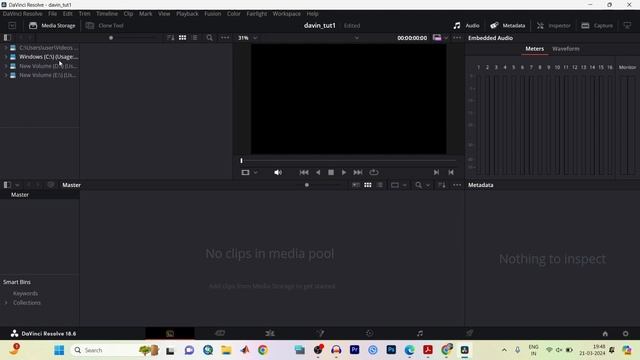Switch to the Fairlight page

(420, 333)
